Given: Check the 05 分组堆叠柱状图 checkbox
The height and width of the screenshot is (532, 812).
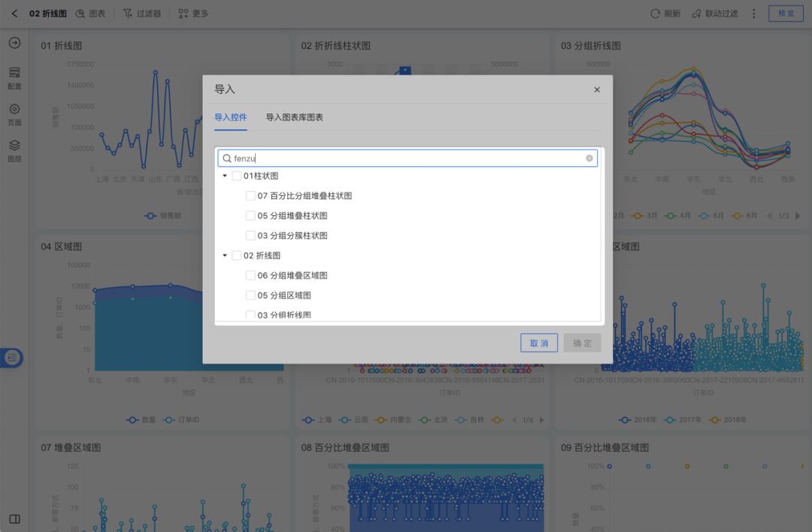Looking at the screenshot, I should coord(250,215).
